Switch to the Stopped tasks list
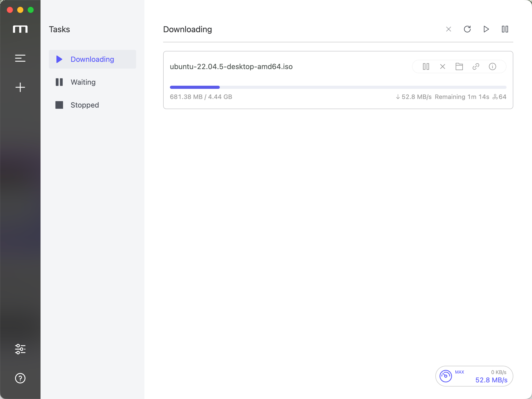 click(85, 105)
